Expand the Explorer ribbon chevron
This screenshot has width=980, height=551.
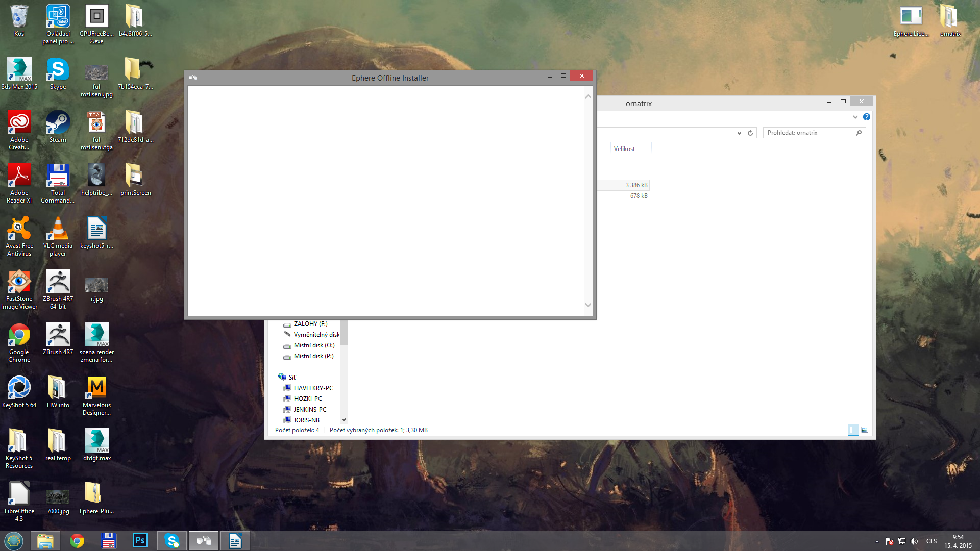(855, 117)
